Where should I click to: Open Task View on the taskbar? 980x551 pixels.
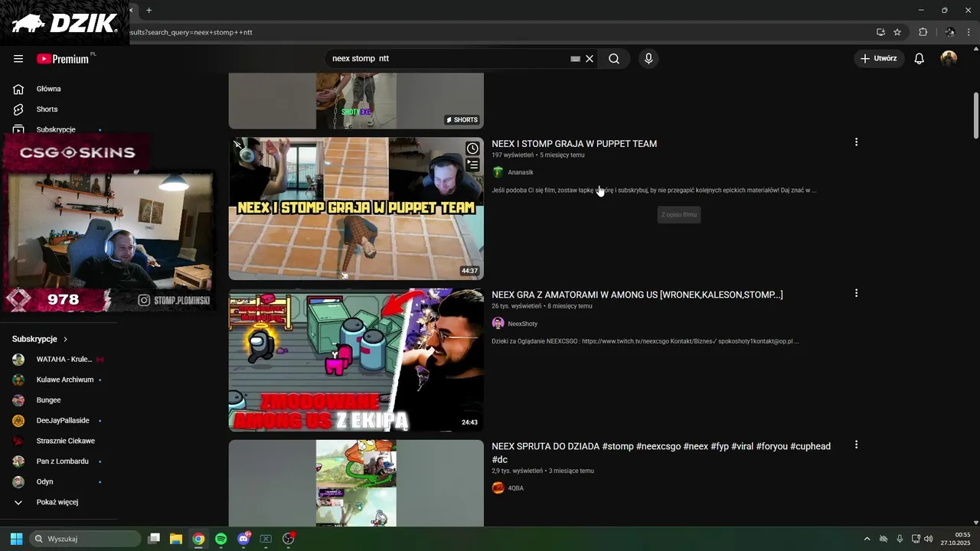(154, 539)
